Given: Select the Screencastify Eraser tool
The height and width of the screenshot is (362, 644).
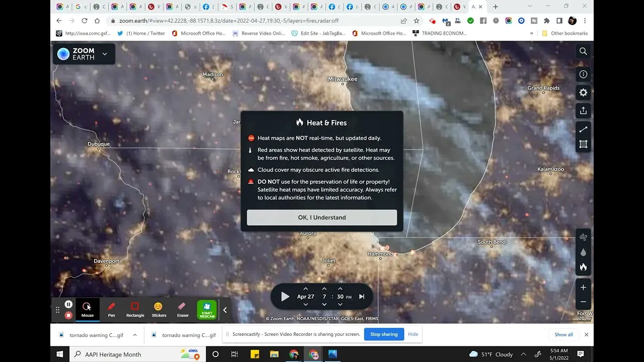Looking at the screenshot, I should [x=183, y=310].
